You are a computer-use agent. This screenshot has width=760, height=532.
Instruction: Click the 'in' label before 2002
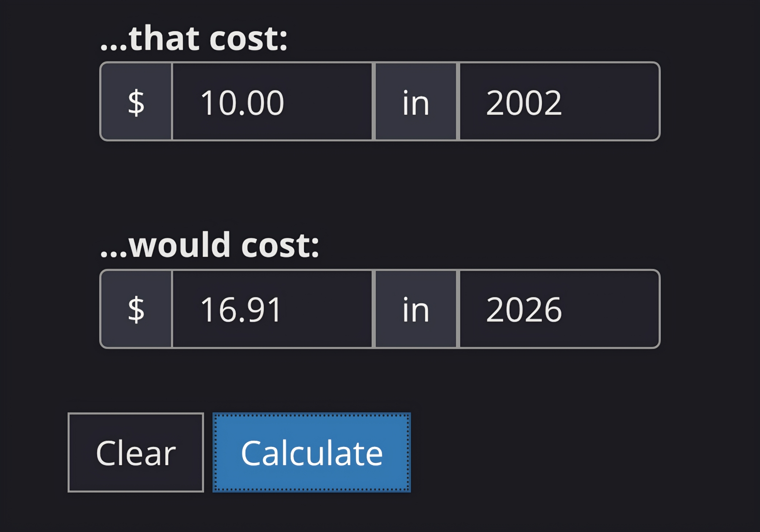coord(416,102)
